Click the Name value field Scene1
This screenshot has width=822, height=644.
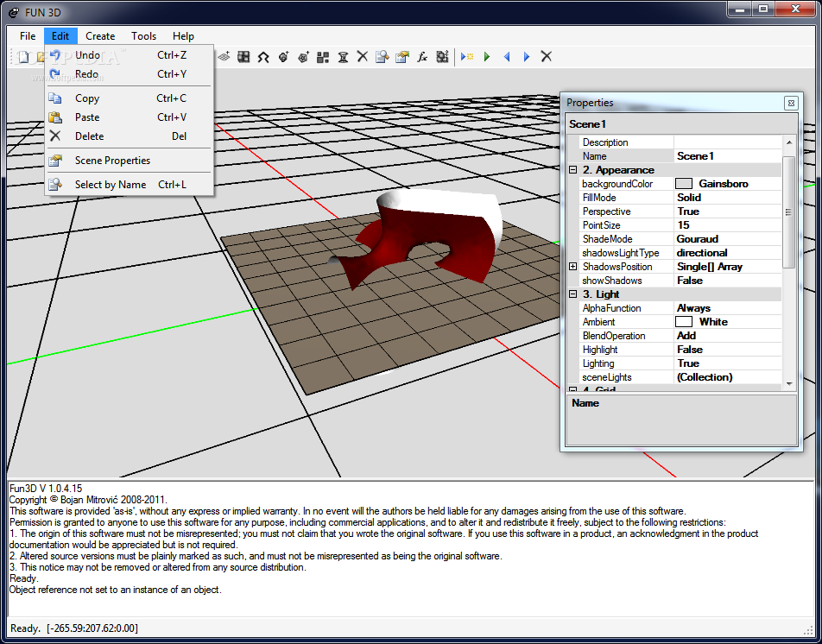[x=728, y=156]
